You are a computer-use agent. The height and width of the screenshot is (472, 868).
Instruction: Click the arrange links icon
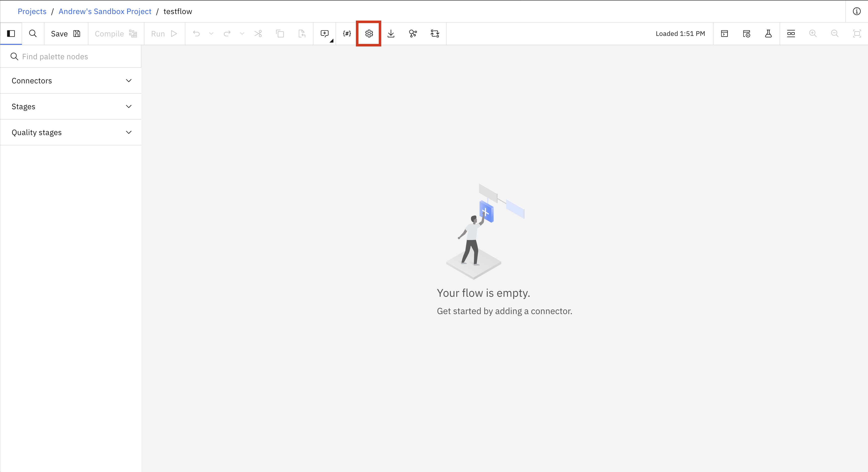coord(435,33)
